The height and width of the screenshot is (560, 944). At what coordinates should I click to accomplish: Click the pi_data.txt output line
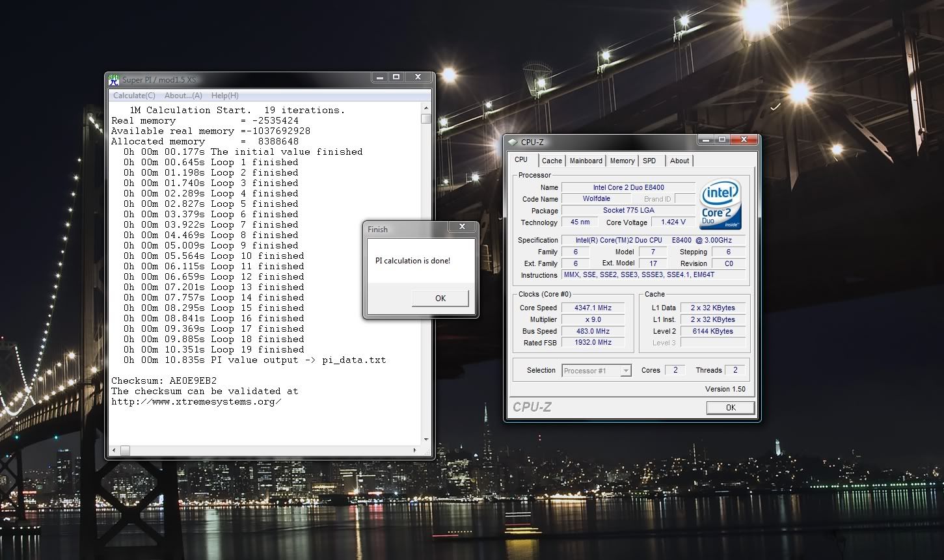click(x=255, y=360)
